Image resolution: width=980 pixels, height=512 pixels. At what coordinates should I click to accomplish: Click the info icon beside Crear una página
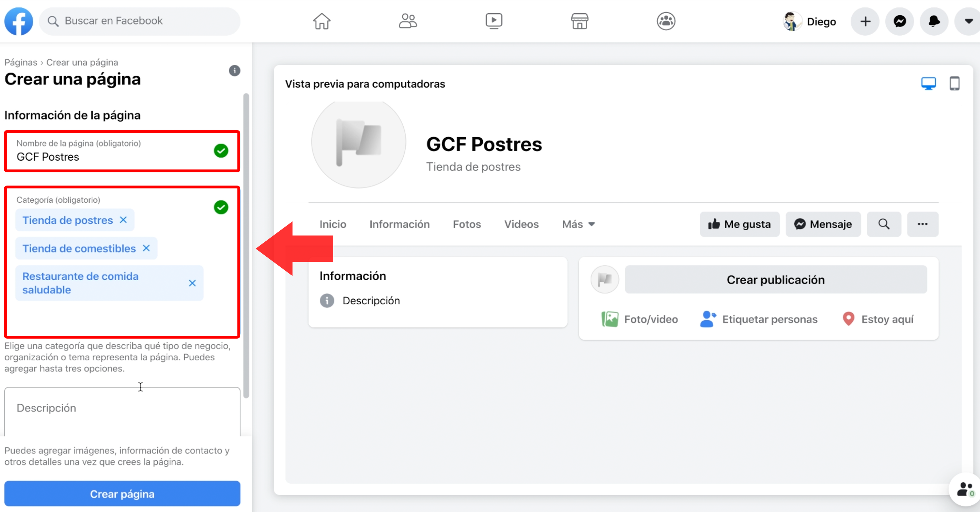click(x=234, y=70)
